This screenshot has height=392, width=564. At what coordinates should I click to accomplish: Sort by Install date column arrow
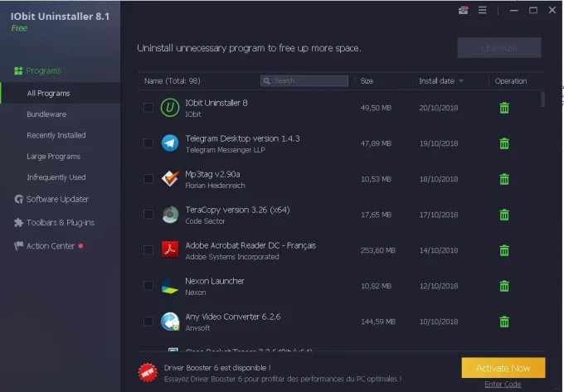click(x=461, y=81)
